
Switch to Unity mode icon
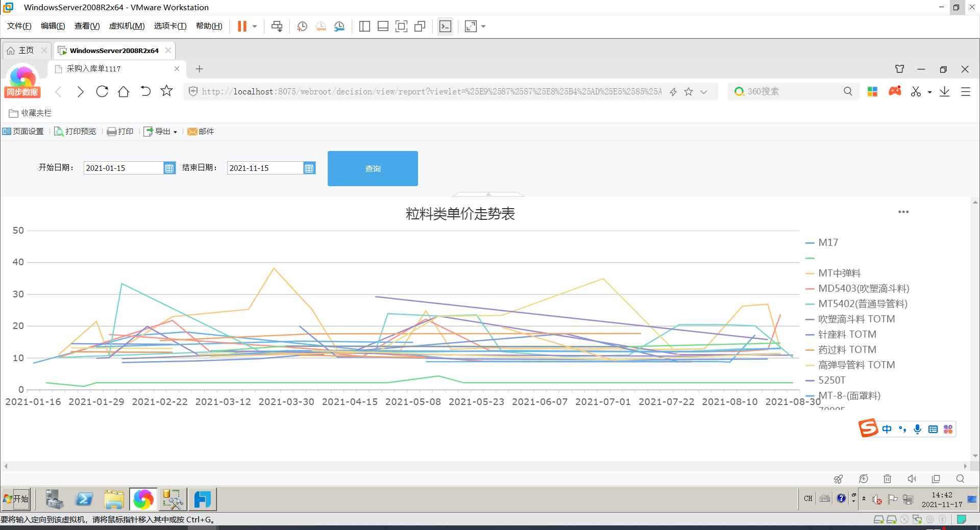[420, 26]
